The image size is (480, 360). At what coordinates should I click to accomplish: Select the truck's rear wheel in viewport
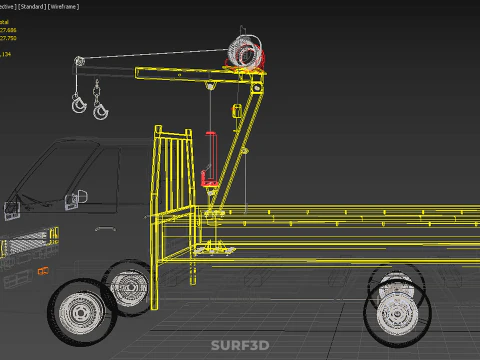point(397,313)
